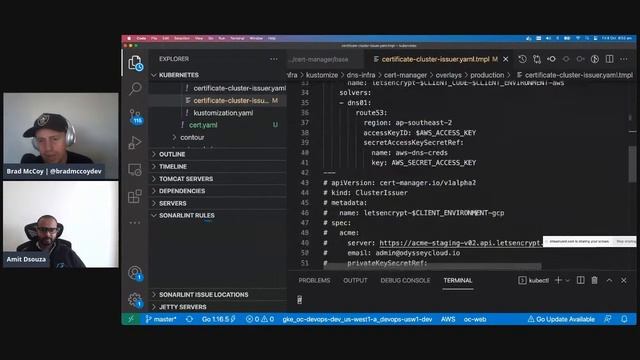Click oc-web namespace in status bar

[x=475, y=319]
